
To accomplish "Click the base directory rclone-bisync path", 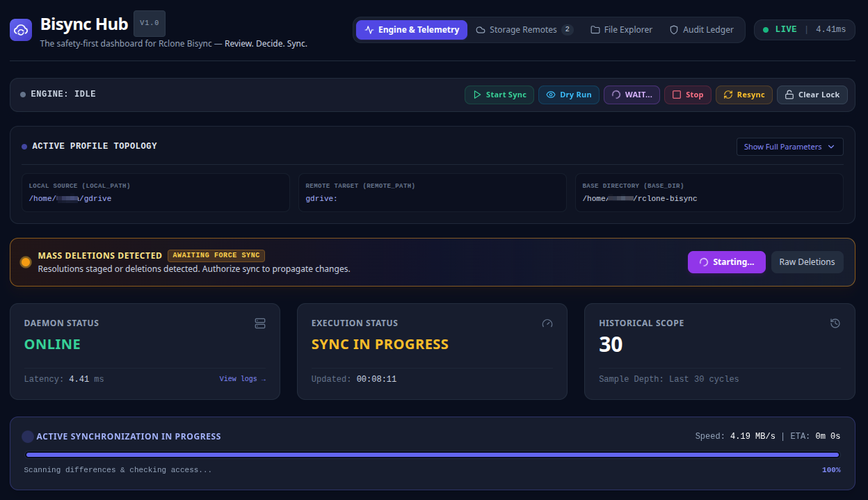I will point(640,198).
